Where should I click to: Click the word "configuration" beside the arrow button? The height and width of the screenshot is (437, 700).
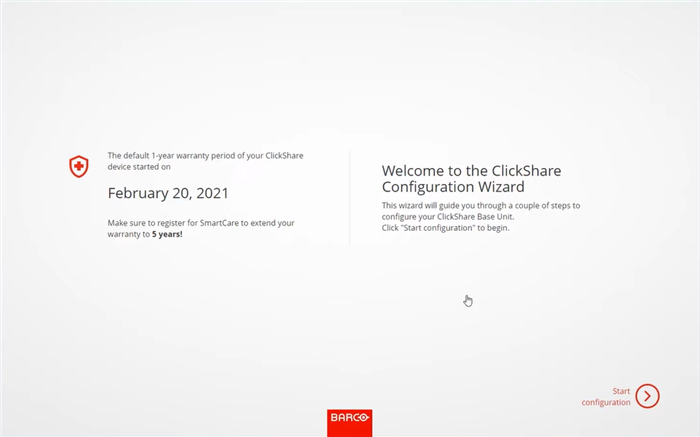tap(607, 402)
